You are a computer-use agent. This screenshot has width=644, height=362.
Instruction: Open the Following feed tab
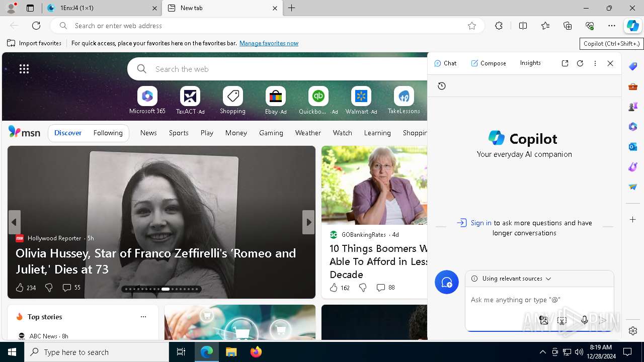108,133
